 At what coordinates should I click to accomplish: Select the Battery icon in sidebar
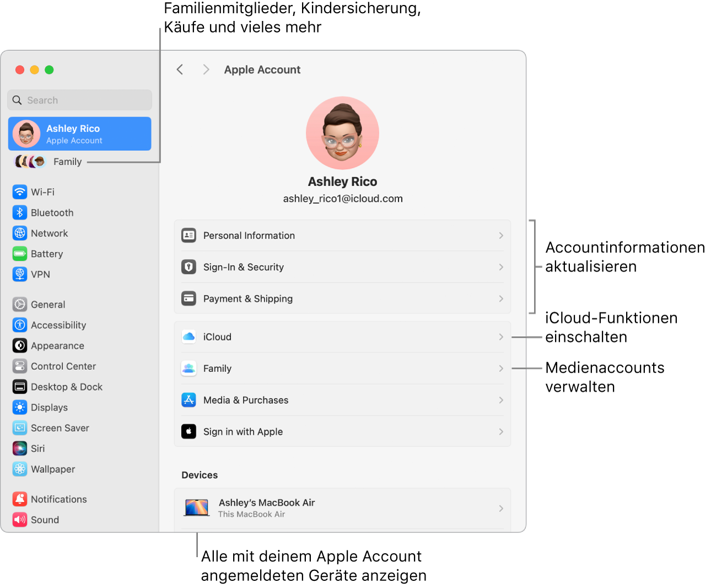pyautogui.click(x=20, y=254)
